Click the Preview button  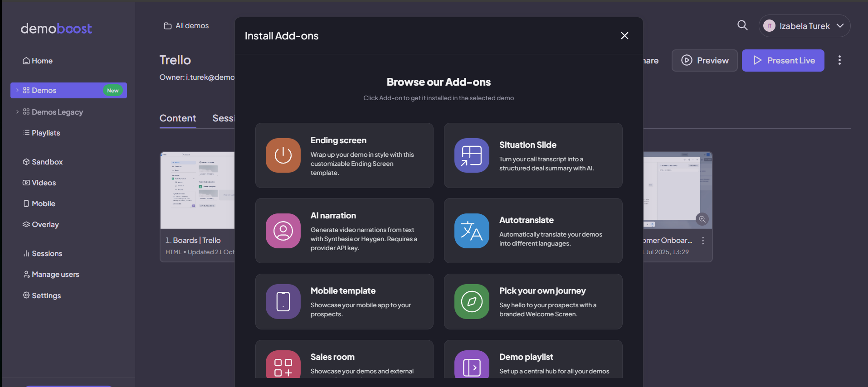tap(705, 60)
